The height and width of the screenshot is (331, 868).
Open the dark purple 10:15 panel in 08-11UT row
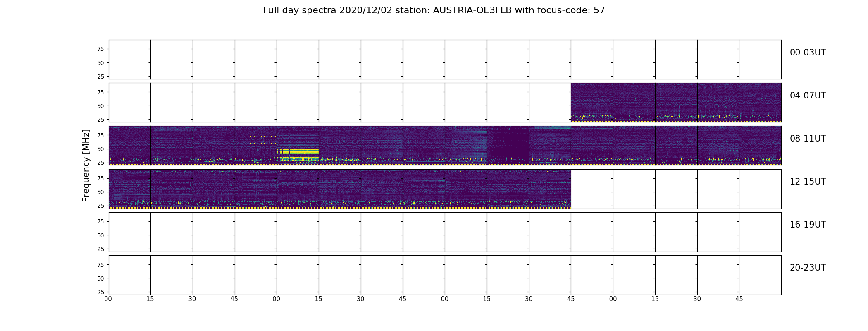coord(508,146)
